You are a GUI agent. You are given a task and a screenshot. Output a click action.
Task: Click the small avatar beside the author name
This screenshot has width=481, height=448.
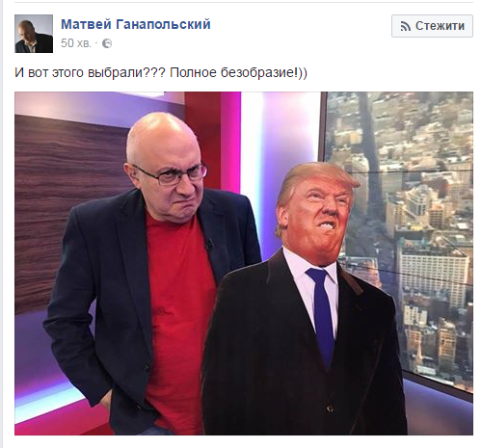34,34
